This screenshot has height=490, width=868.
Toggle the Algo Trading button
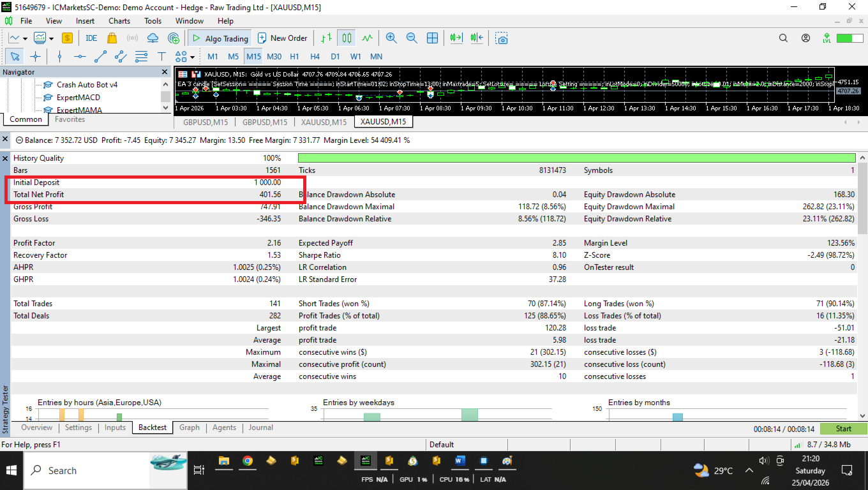(x=220, y=38)
